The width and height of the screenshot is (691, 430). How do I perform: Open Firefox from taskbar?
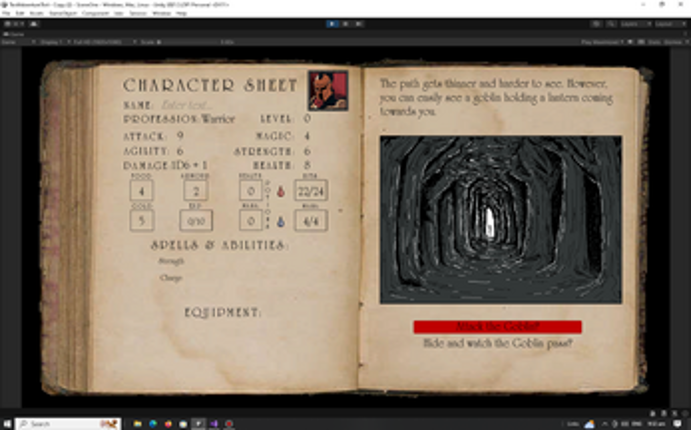pyautogui.click(x=168, y=424)
